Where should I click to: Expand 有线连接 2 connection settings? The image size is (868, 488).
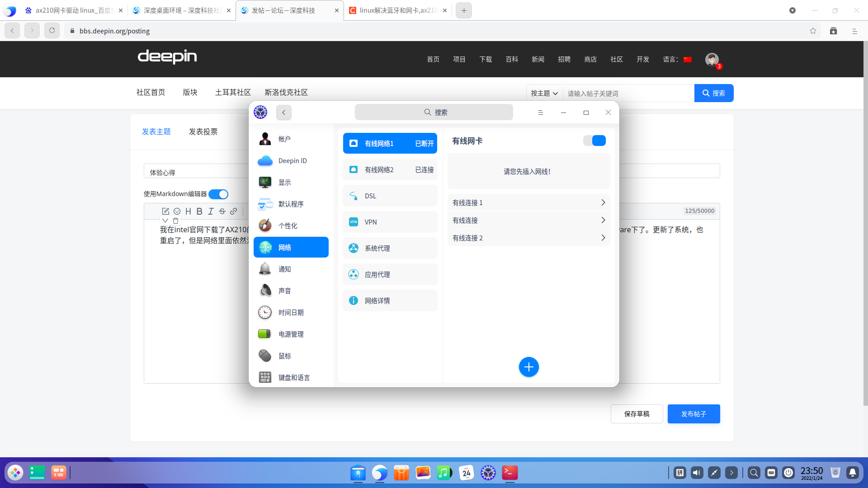[528, 238]
